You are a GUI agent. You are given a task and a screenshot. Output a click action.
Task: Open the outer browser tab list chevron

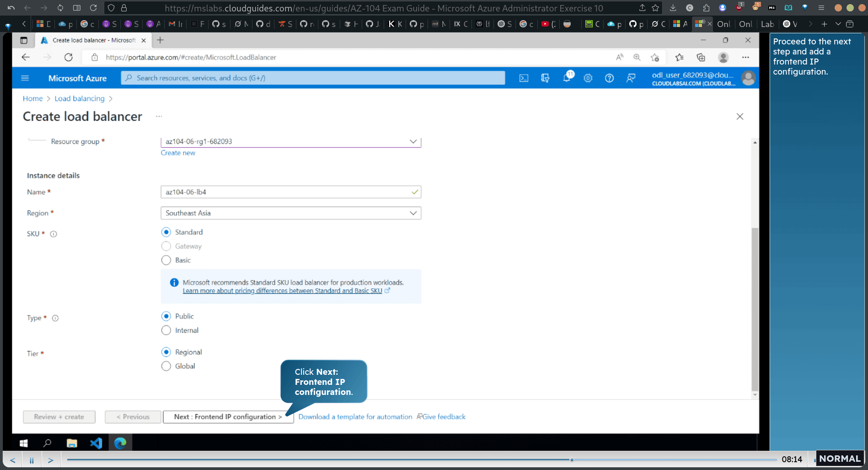838,24
